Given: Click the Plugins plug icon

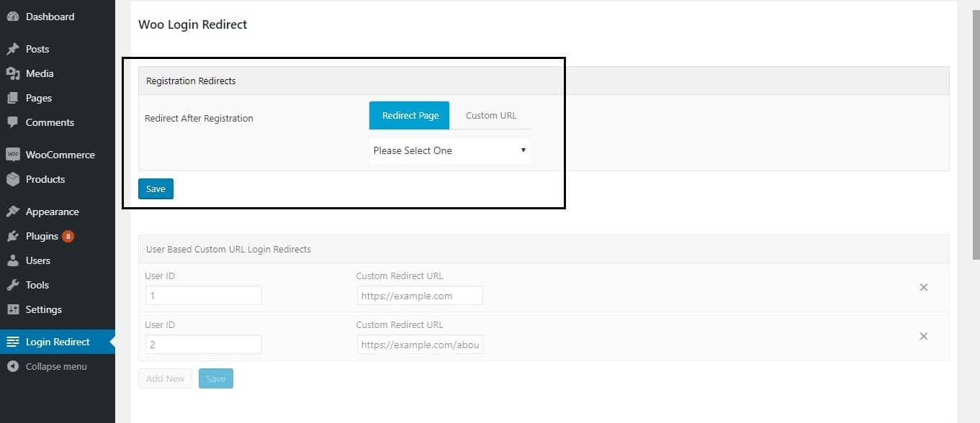Looking at the screenshot, I should [x=13, y=236].
